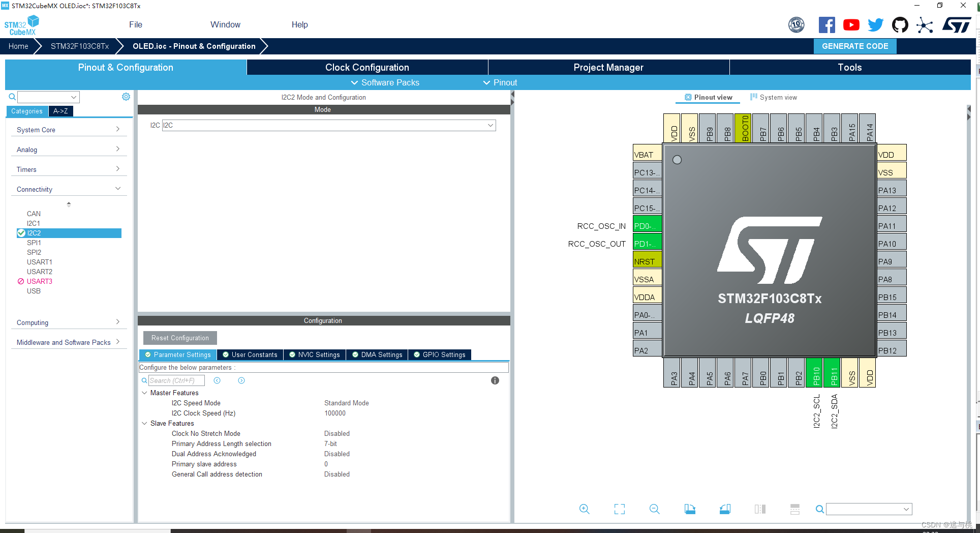Select the SPI1 peripheral
Screen dimensions: 980x533
pyautogui.click(x=34, y=243)
